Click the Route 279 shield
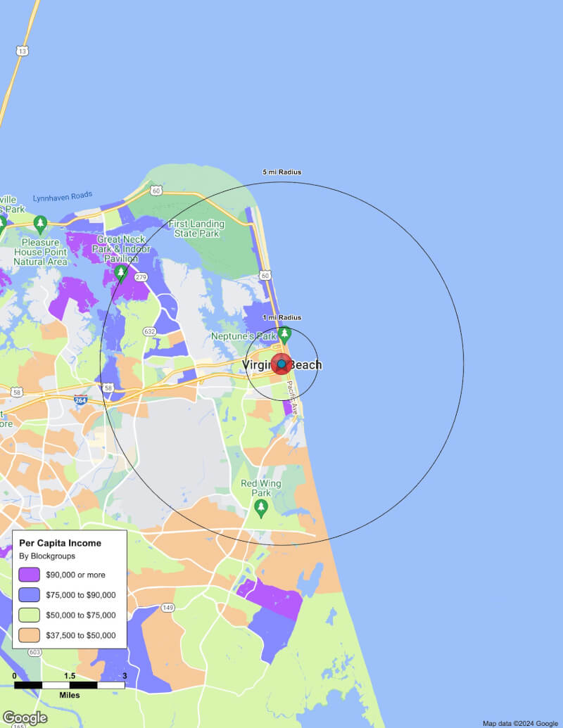563x728 pixels. click(140, 276)
